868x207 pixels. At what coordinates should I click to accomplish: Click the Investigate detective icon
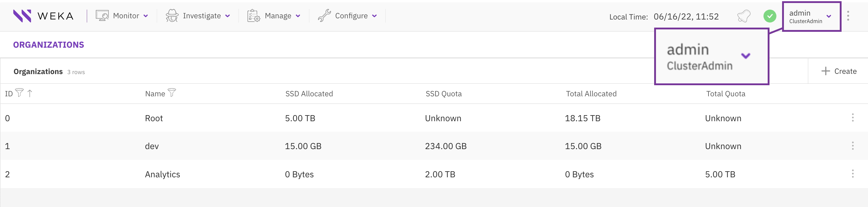tap(172, 16)
